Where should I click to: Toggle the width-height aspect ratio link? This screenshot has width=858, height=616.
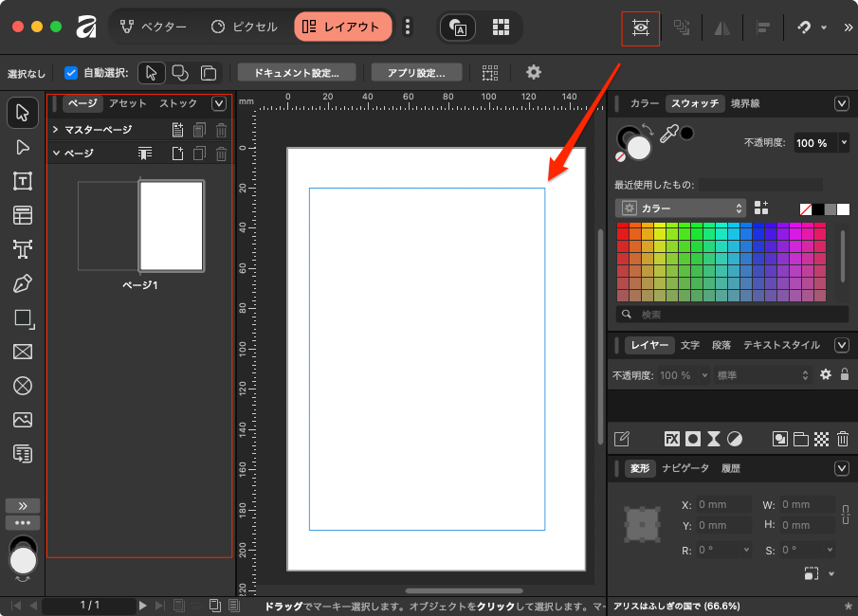click(x=844, y=515)
